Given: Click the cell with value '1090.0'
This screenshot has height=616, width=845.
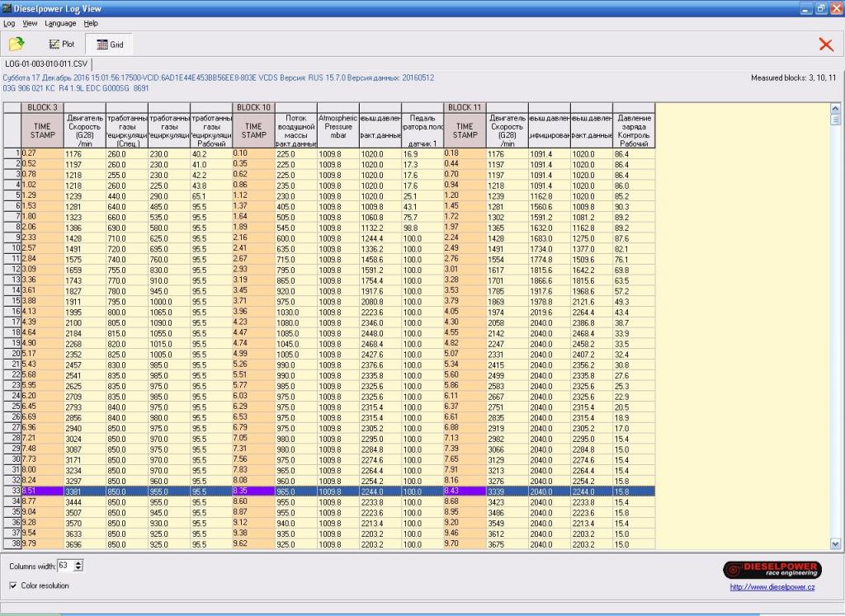Looking at the screenshot, I should pyautogui.click(x=169, y=322).
